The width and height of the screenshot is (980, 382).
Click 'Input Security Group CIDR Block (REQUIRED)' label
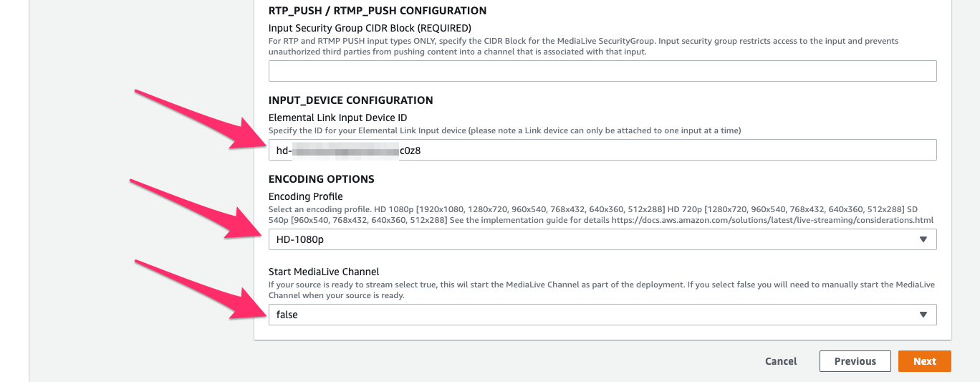pos(370,28)
